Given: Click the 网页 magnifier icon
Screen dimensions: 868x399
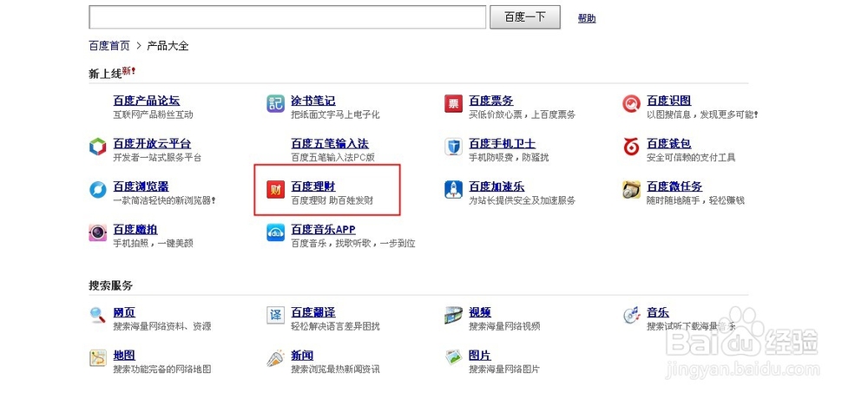Looking at the screenshot, I should (x=97, y=316).
